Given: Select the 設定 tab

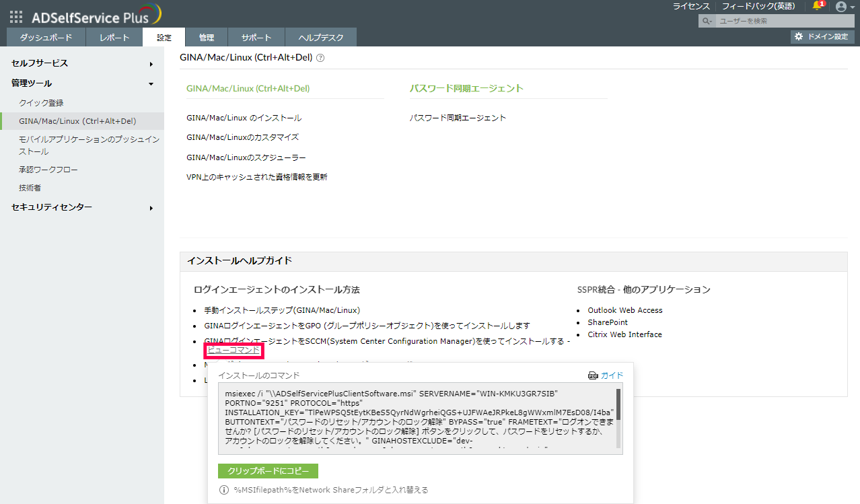Looking at the screenshot, I should point(164,38).
